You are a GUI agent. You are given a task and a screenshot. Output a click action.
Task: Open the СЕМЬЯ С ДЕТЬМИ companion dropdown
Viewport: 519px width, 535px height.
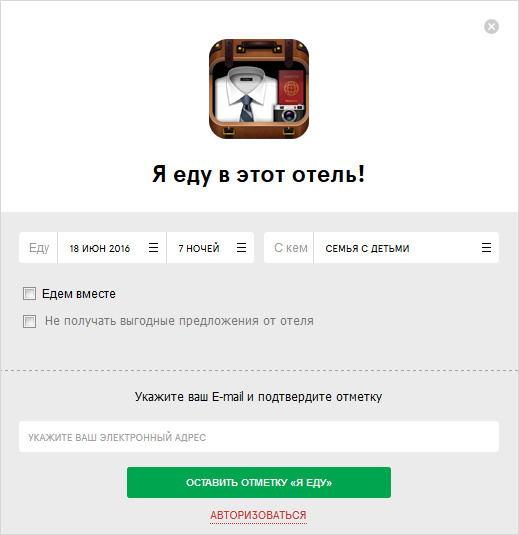coord(406,248)
